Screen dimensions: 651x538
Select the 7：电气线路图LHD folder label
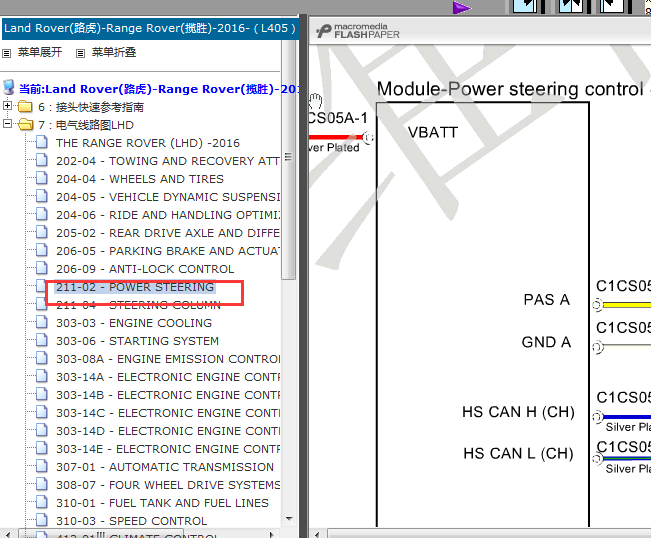click(x=86, y=125)
